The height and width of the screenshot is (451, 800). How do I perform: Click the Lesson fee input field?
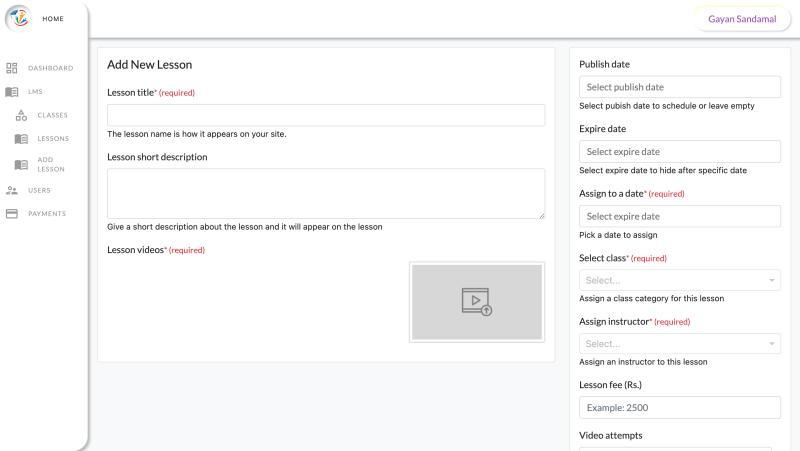click(x=680, y=408)
